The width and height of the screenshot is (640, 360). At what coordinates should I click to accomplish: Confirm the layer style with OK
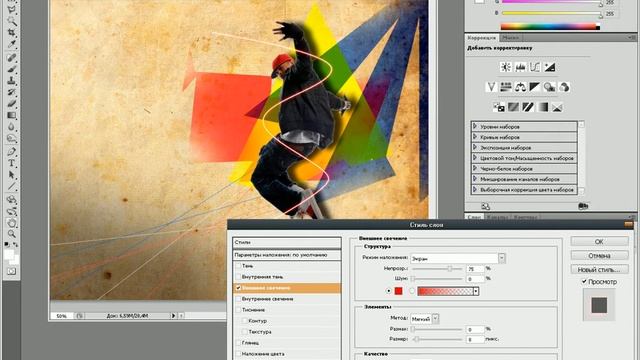click(x=599, y=241)
